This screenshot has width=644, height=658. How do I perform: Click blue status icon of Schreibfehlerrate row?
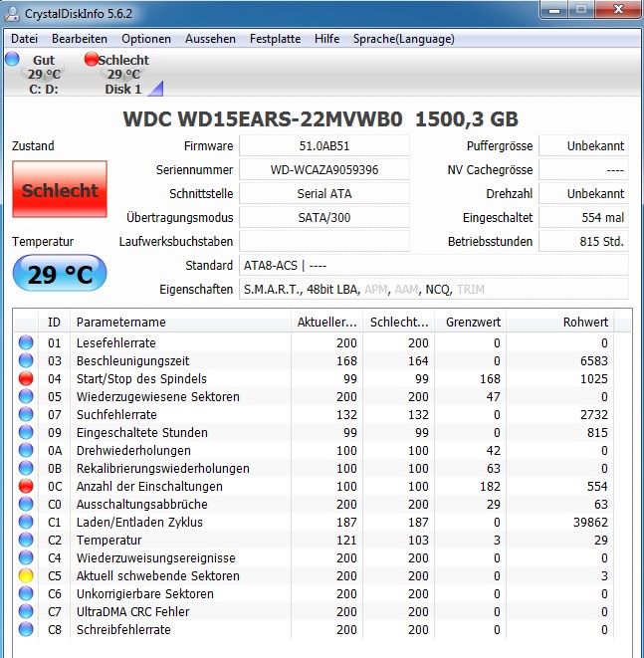click(26, 629)
